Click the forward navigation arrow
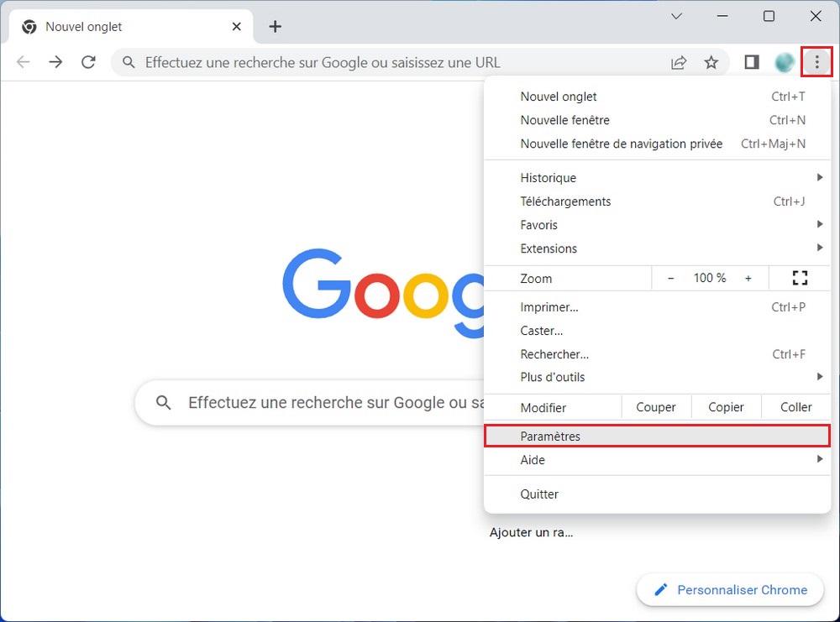This screenshot has width=840, height=622. click(x=55, y=62)
